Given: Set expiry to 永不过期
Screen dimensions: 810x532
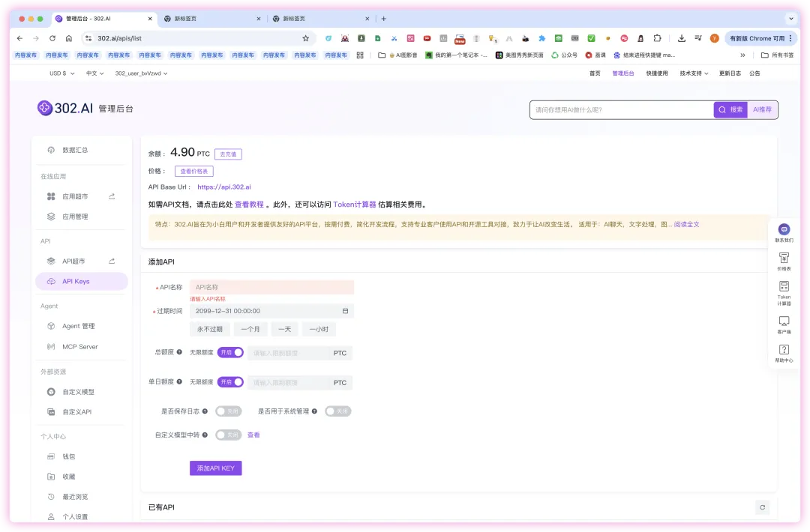Looking at the screenshot, I should coord(210,329).
